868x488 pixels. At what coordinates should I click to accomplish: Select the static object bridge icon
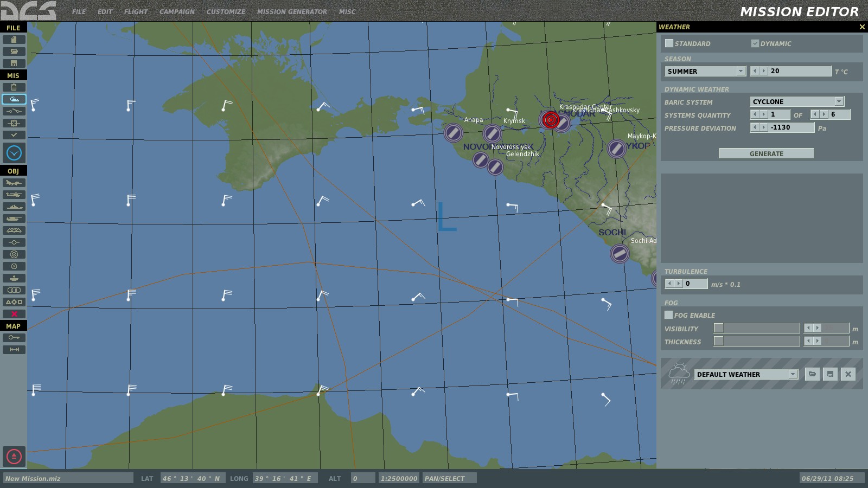click(x=14, y=230)
